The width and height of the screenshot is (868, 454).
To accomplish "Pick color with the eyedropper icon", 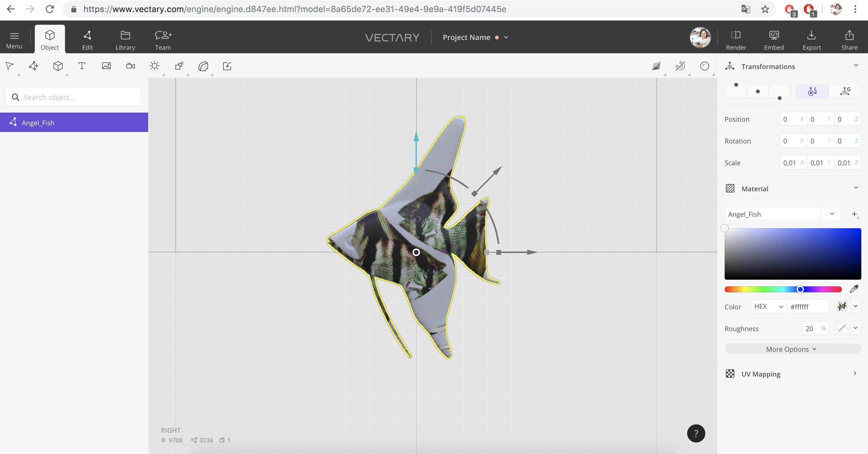I will pos(854,289).
